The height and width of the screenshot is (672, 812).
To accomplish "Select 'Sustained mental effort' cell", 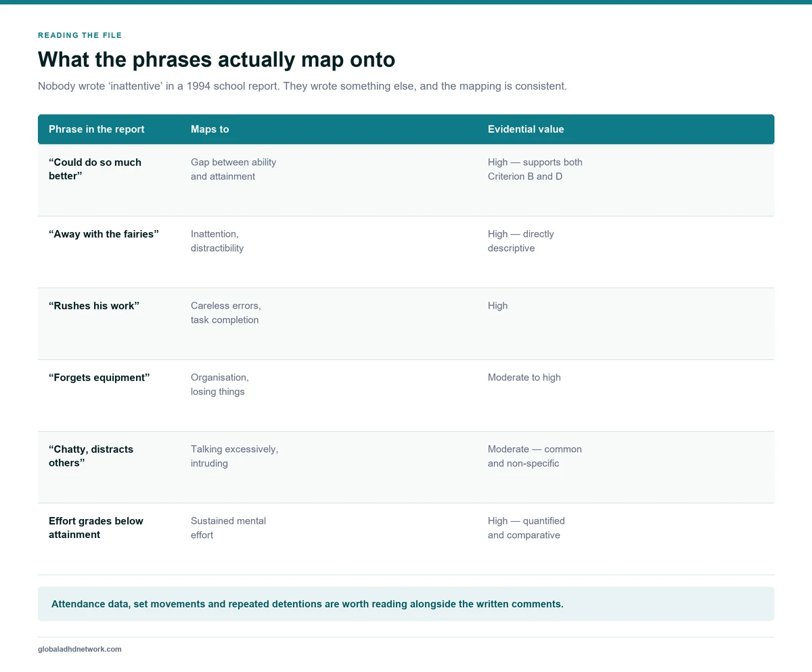I will click(228, 528).
